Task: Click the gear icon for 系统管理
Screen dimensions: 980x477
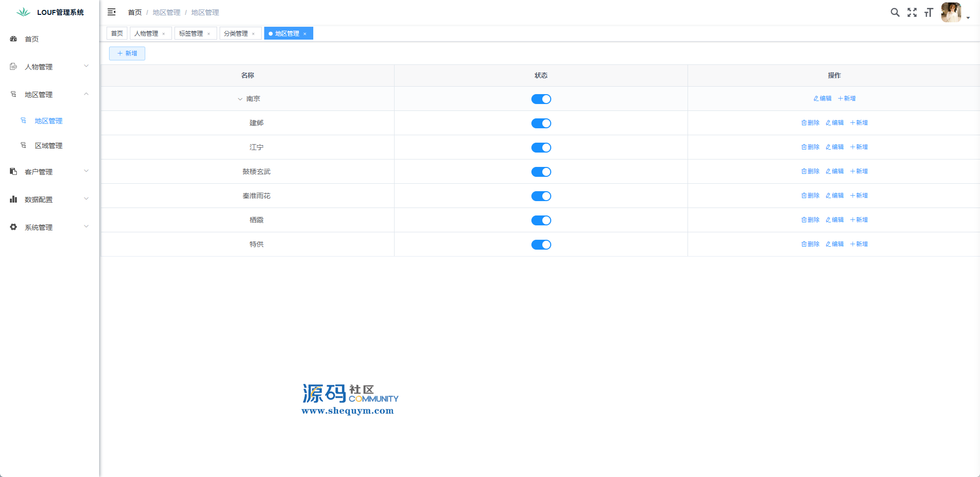Action: click(13, 227)
